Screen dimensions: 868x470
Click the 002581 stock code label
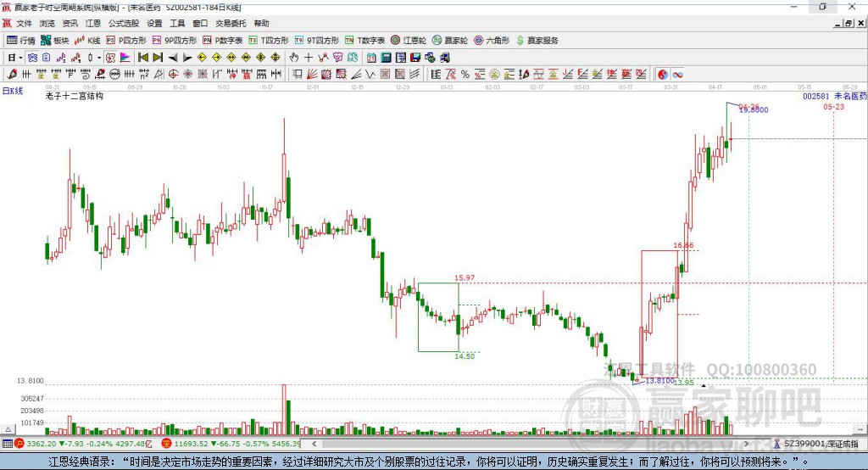816,97
